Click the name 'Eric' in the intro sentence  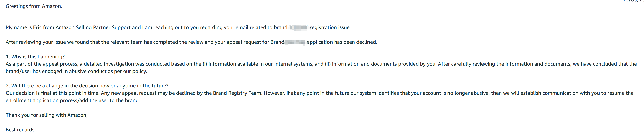point(37,27)
